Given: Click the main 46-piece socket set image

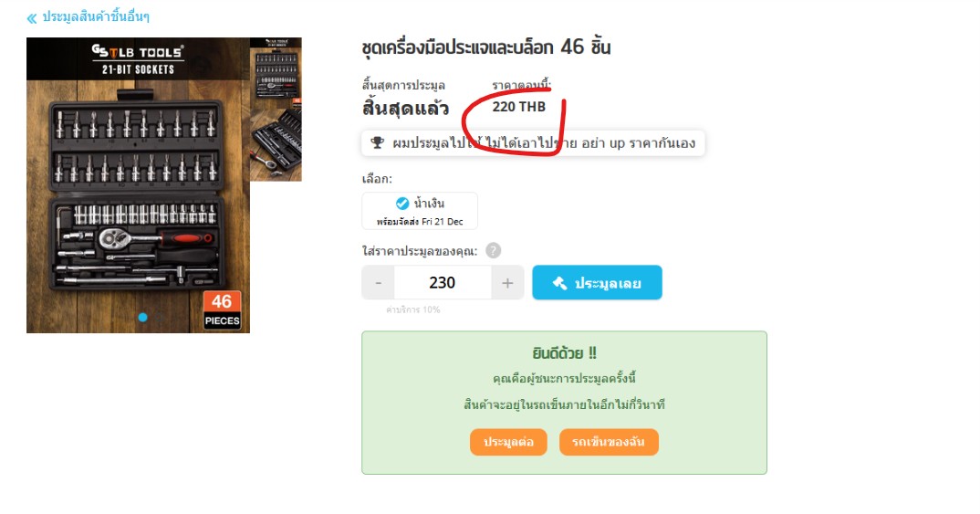Looking at the screenshot, I should (138, 185).
